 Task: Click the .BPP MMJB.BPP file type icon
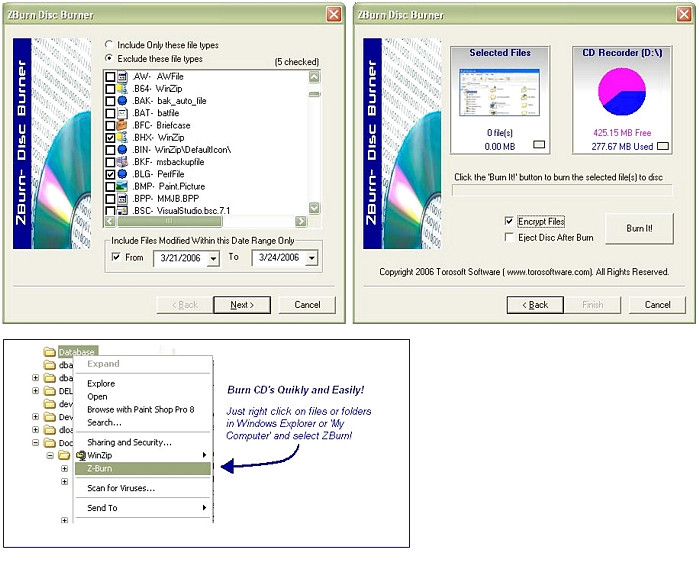[122, 199]
